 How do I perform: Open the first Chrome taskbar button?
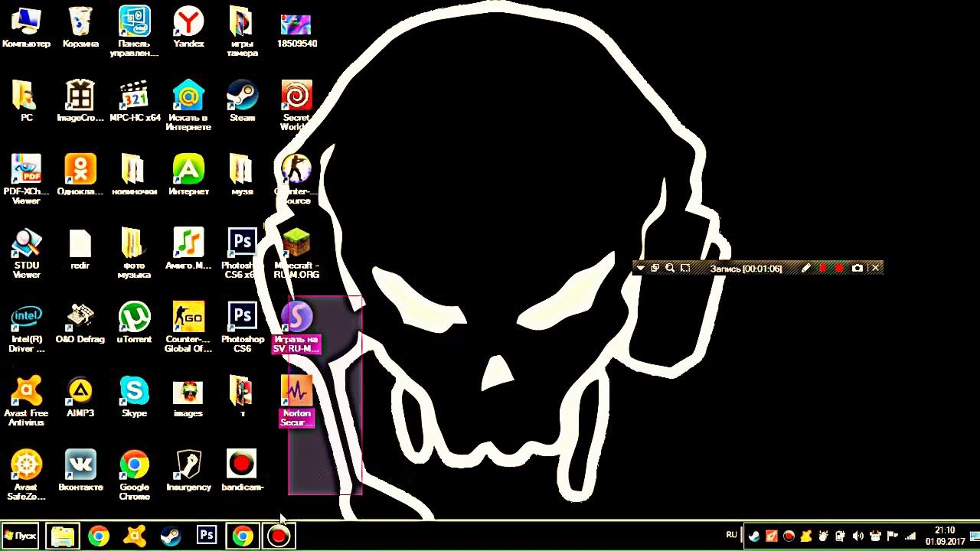click(x=98, y=536)
